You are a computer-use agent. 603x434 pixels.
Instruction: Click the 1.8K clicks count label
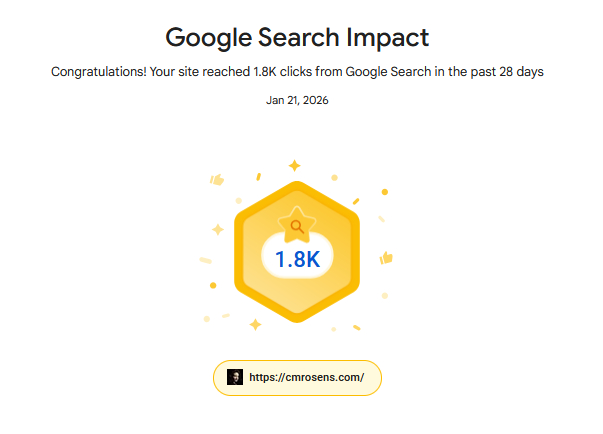(297, 260)
